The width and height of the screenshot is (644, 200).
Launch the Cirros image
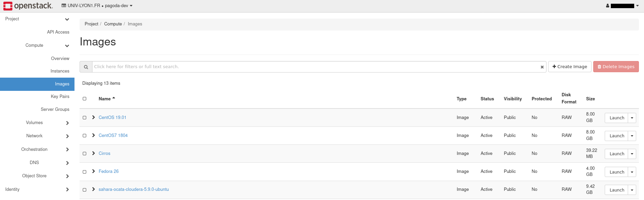click(617, 154)
